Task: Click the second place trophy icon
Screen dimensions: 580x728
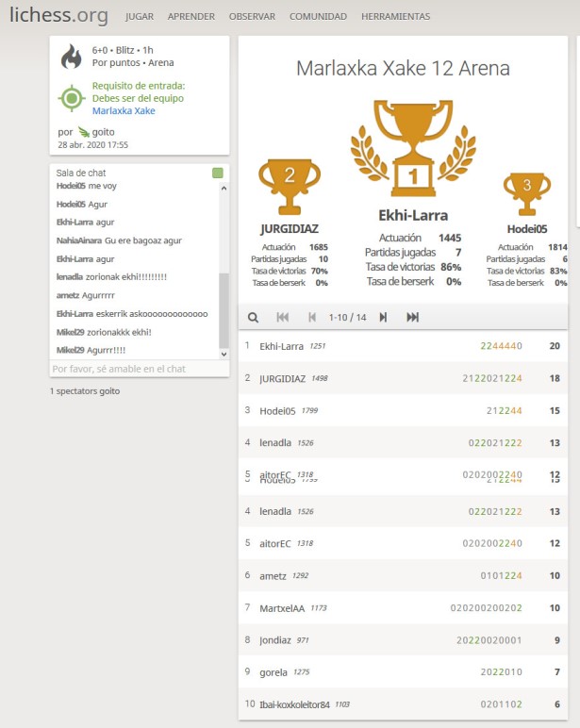Action: (290, 185)
